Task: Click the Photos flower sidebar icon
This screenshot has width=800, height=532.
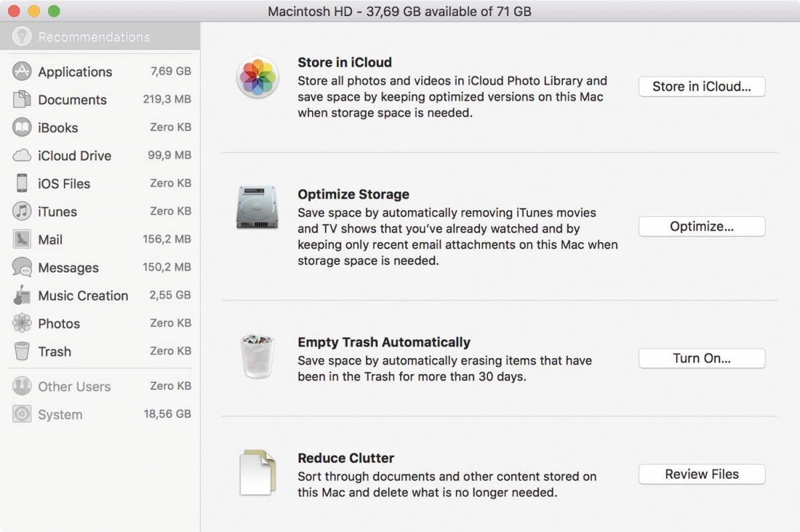Action: pos(23,323)
